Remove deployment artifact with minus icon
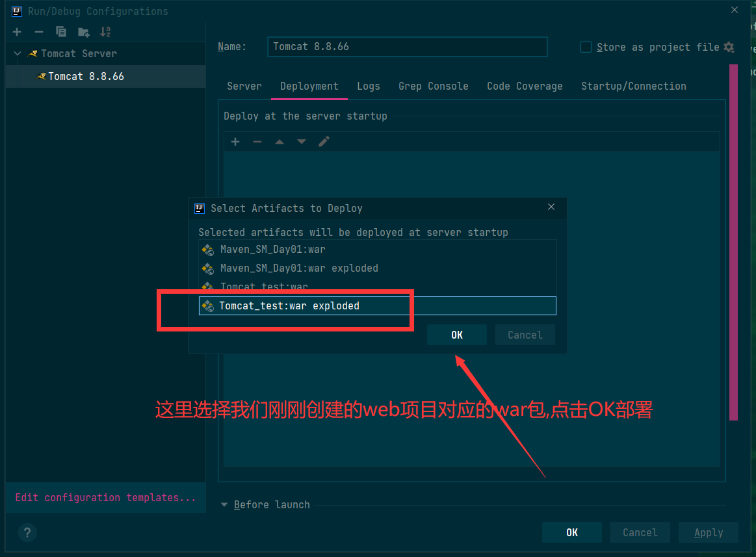The height and width of the screenshot is (557, 756). [257, 142]
